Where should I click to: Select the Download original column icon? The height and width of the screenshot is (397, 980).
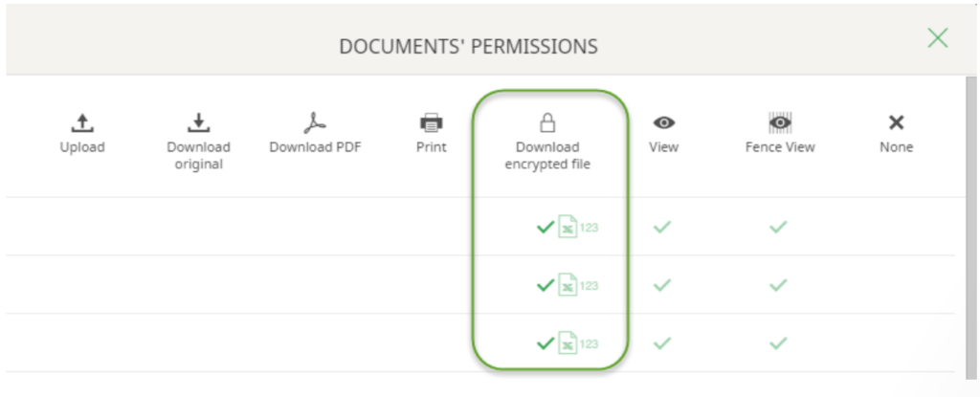pyautogui.click(x=199, y=123)
